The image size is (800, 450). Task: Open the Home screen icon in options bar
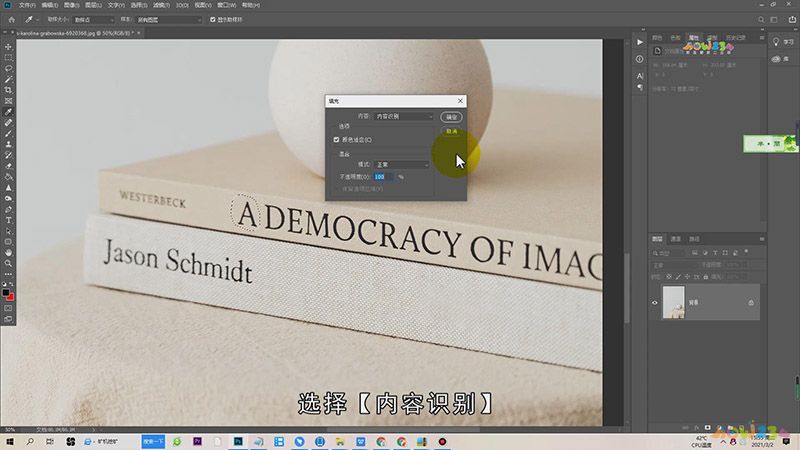(11, 19)
